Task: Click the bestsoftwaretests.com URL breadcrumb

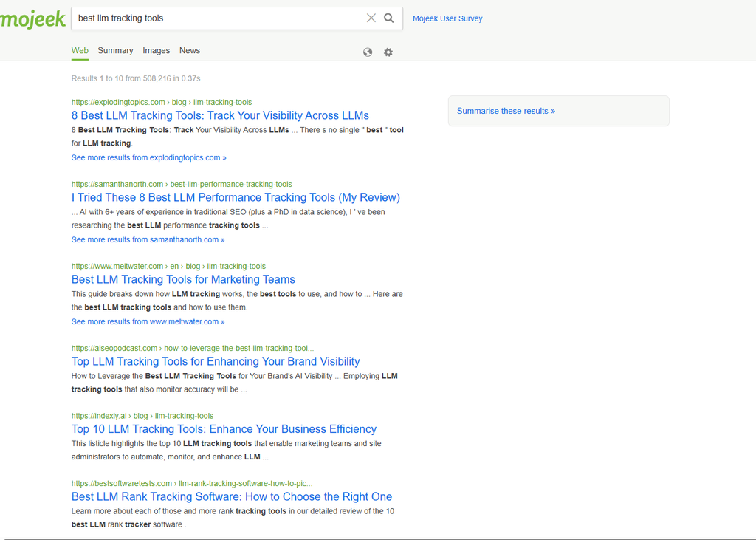Action: 192,484
